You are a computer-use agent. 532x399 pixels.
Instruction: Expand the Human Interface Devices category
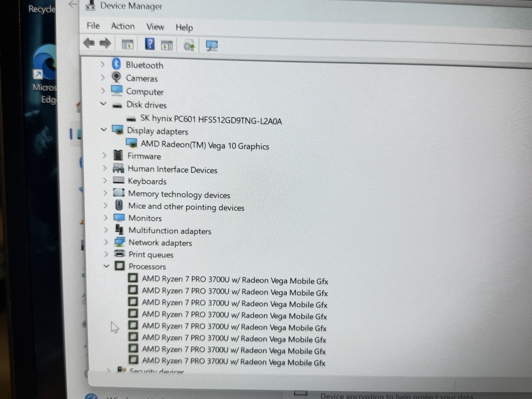(105, 168)
